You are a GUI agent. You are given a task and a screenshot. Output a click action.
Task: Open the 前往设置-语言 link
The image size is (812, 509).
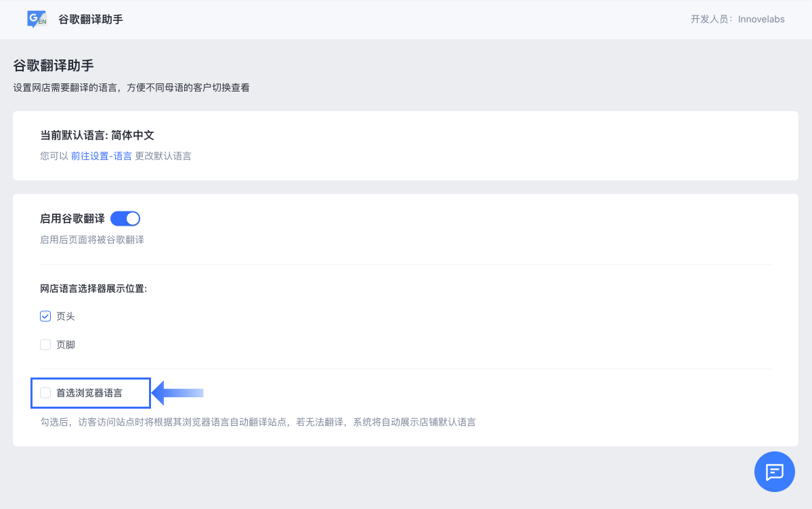click(x=102, y=156)
